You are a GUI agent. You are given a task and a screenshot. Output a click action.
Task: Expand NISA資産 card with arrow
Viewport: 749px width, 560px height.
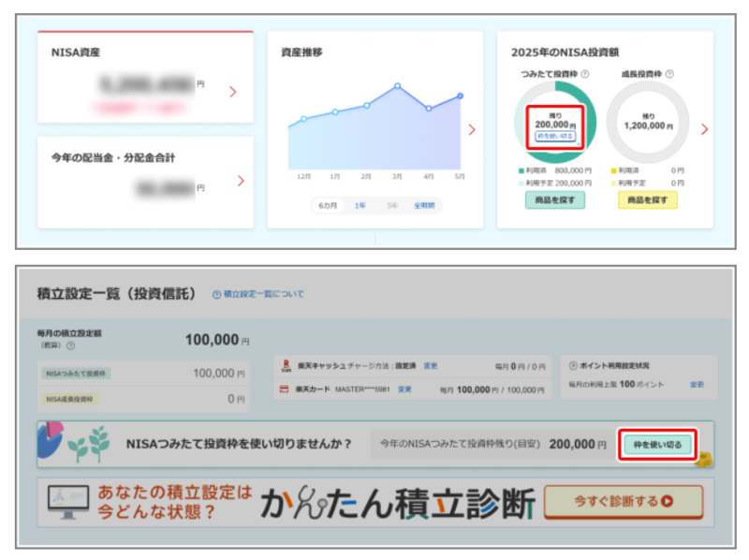point(233,92)
